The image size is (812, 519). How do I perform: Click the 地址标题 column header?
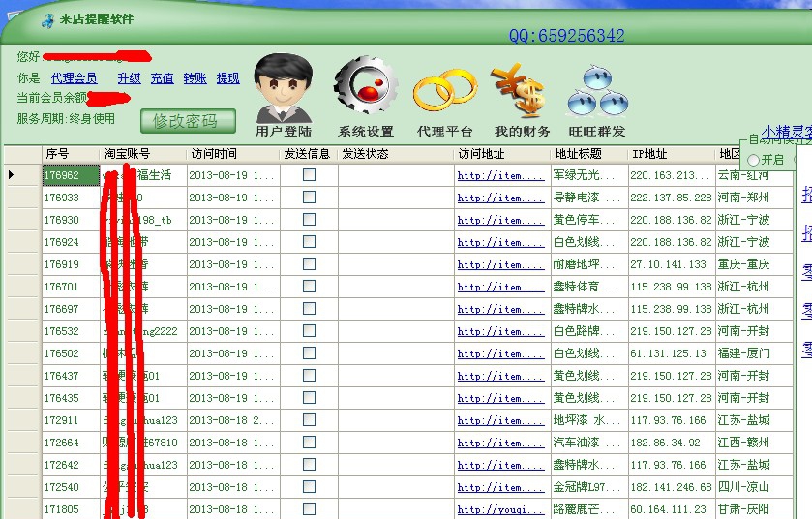point(589,154)
